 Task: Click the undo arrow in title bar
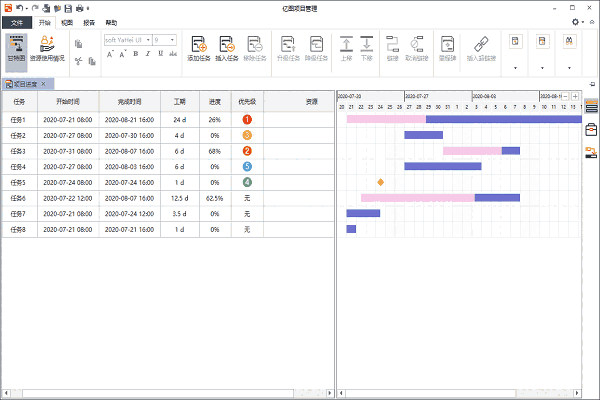(x=20, y=7)
